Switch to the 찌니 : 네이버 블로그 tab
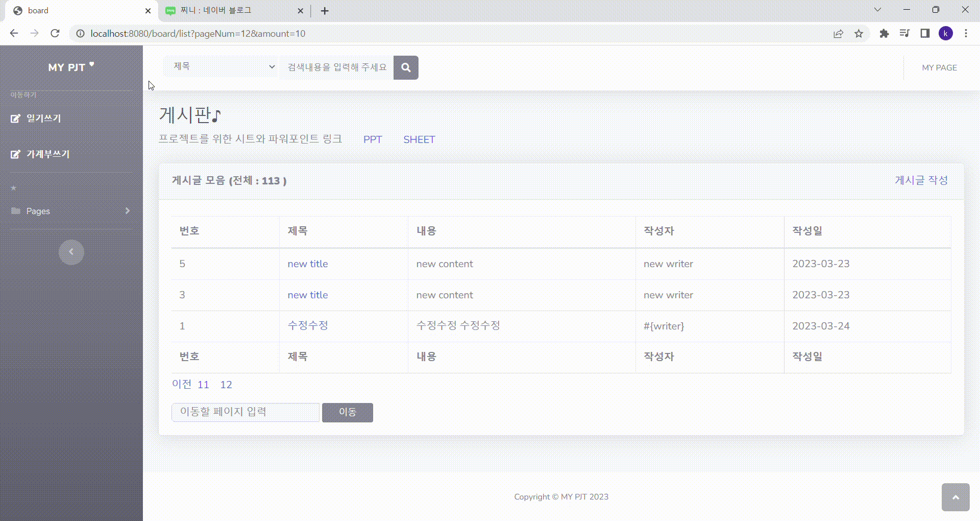980x521 pixels. [235, 11]
